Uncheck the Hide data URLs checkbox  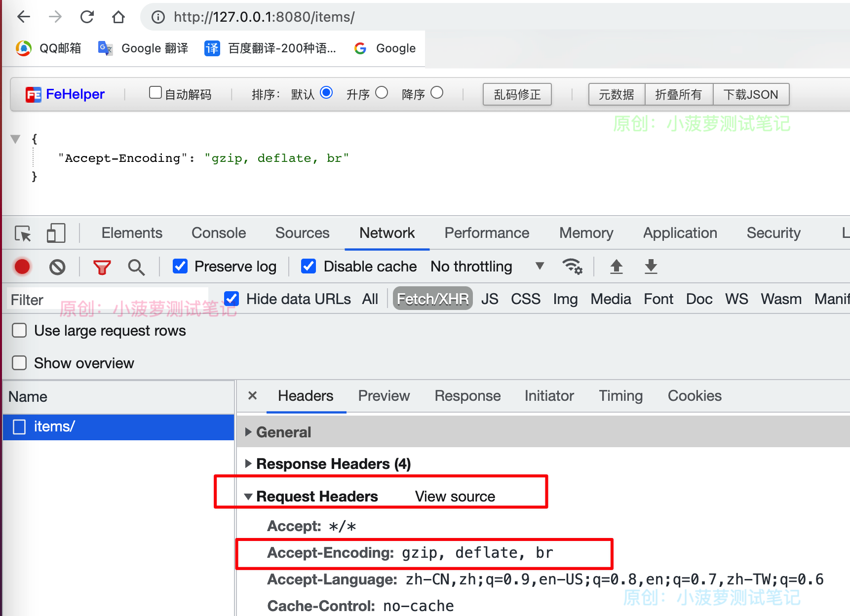tap(232, 299)
